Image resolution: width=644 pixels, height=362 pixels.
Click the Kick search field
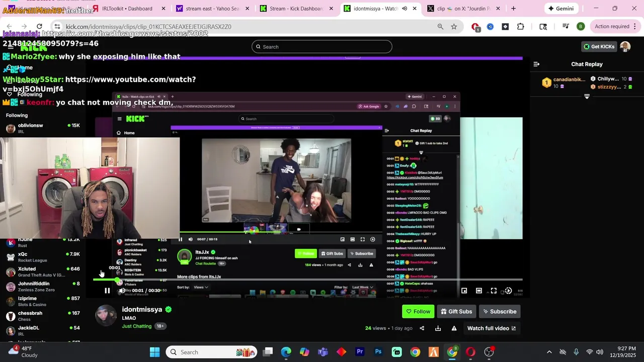322,47
